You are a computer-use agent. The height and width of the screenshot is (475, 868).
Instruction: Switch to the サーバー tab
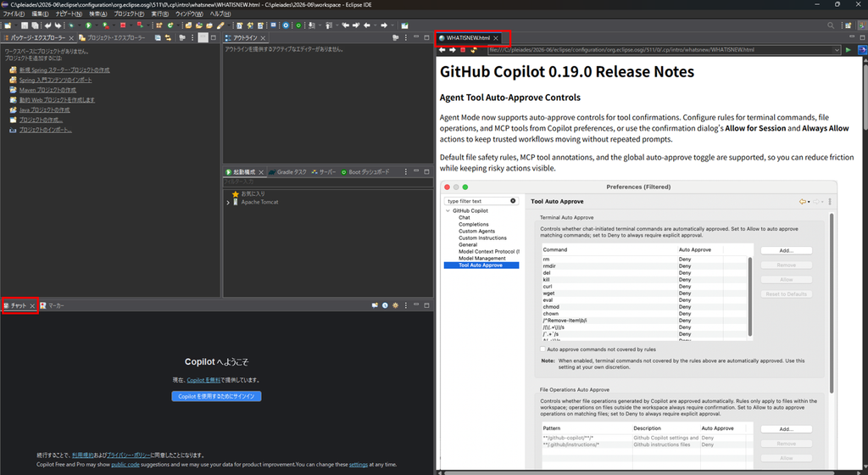[x=324, y=172]
